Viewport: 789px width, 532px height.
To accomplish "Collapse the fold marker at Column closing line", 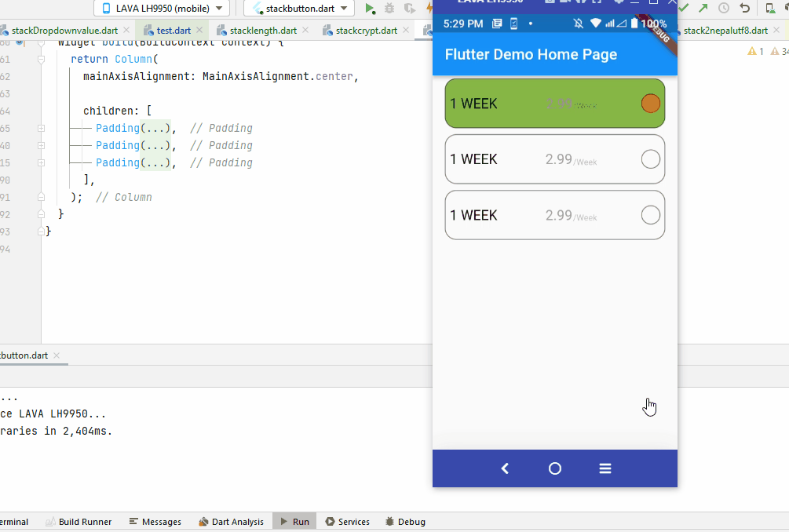I will [x=42, y=197].
